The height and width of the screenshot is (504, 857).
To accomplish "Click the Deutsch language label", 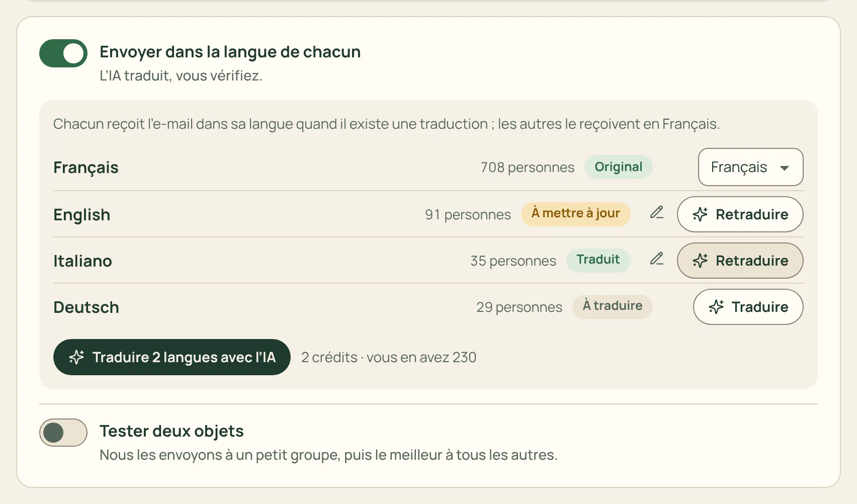I will pyautogui.click(x=86, y=307).
